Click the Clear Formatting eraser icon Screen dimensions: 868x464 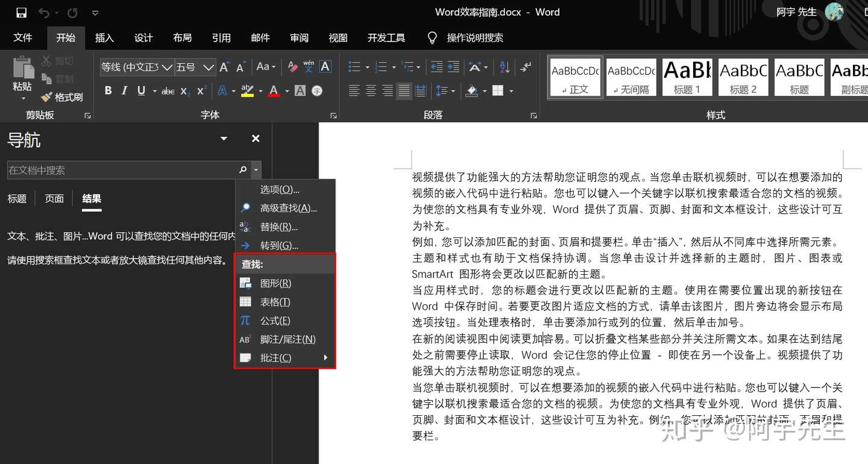293,67
